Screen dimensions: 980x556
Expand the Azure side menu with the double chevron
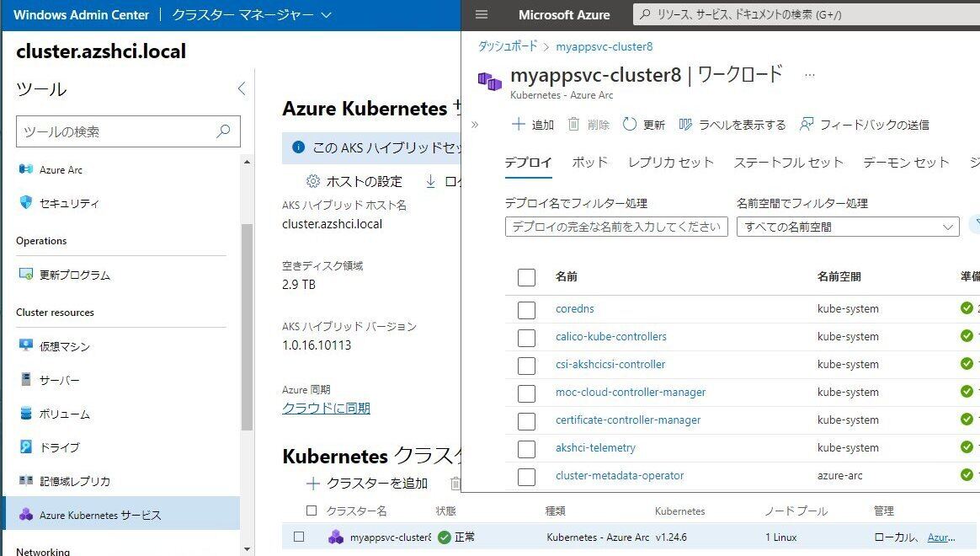pos(474,125)
